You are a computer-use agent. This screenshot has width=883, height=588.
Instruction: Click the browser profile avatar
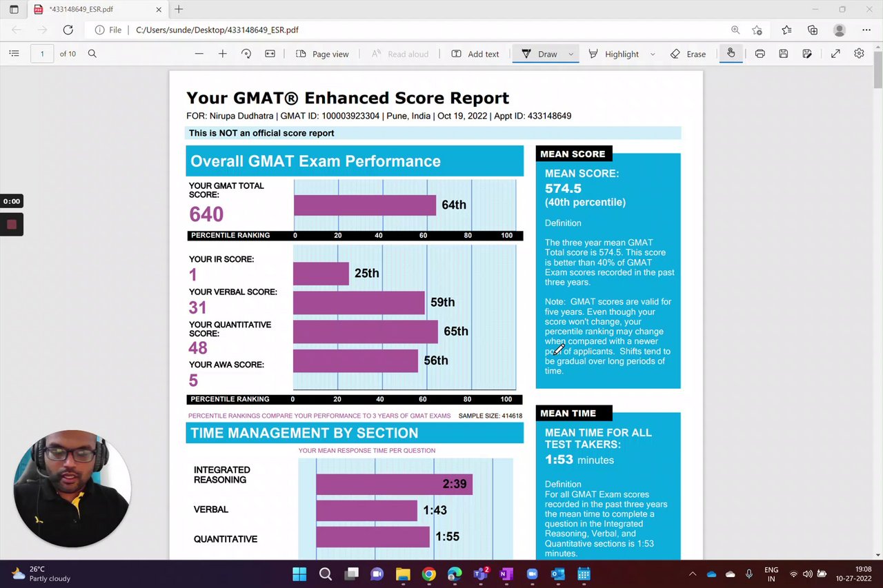coord(840,30)
